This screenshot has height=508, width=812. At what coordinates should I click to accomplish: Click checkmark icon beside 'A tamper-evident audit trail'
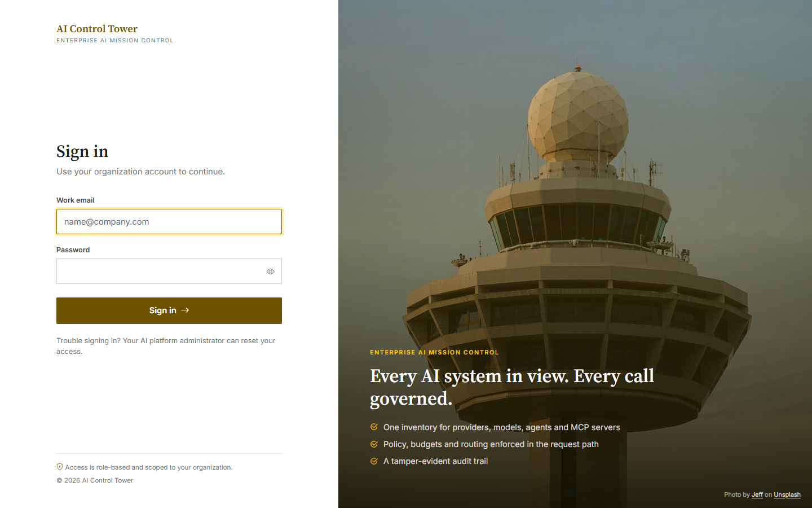click(374, 461)
